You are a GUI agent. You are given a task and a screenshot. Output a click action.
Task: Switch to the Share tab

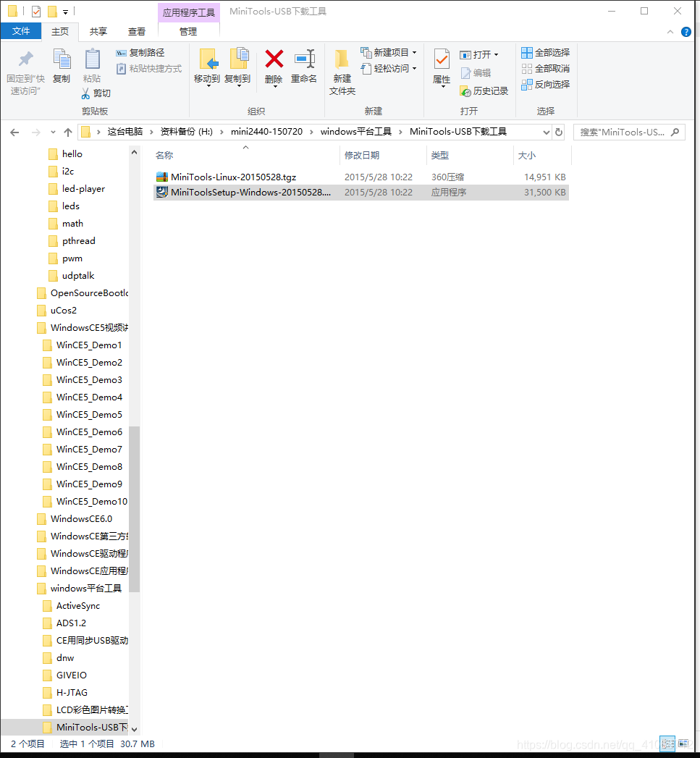click(x=98, y=31)
